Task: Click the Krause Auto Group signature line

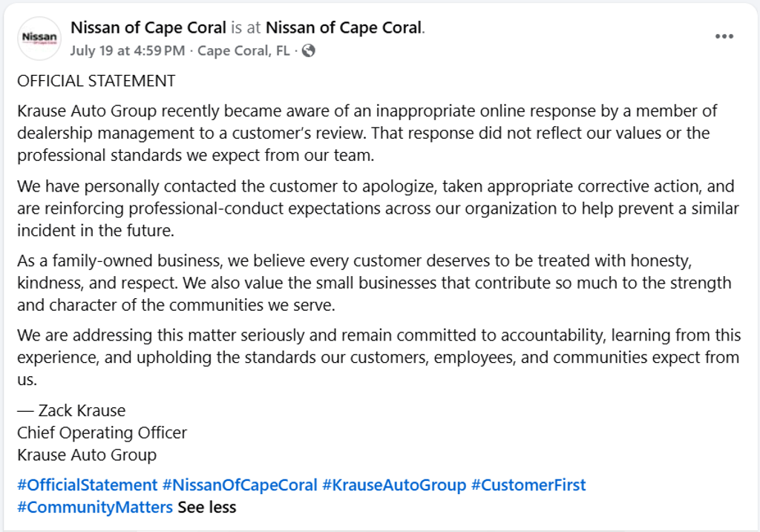Action: tap(87, 455)
